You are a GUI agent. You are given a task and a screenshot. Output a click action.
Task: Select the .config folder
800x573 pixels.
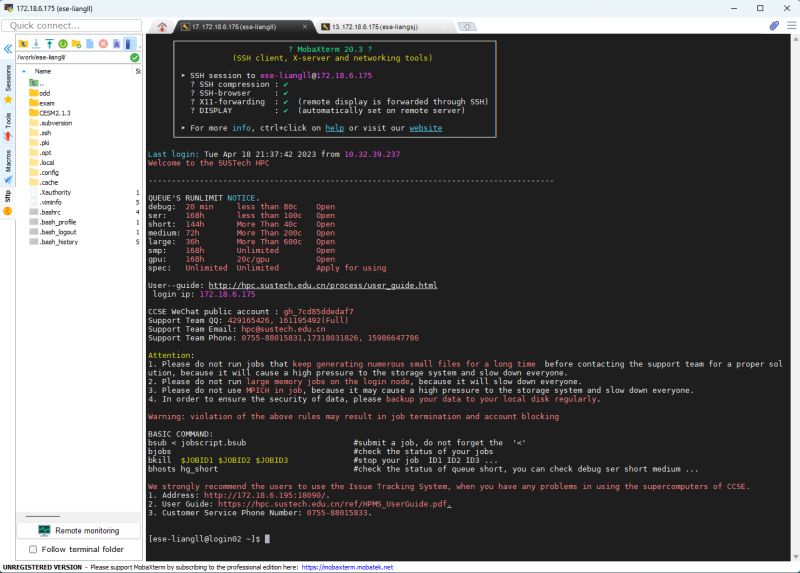(x=44, y=173)
